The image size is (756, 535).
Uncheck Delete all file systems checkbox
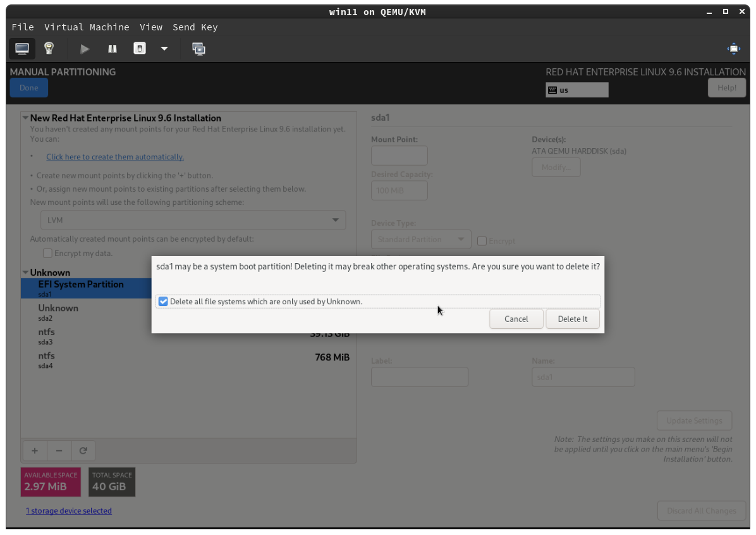(x=163, y=302)
